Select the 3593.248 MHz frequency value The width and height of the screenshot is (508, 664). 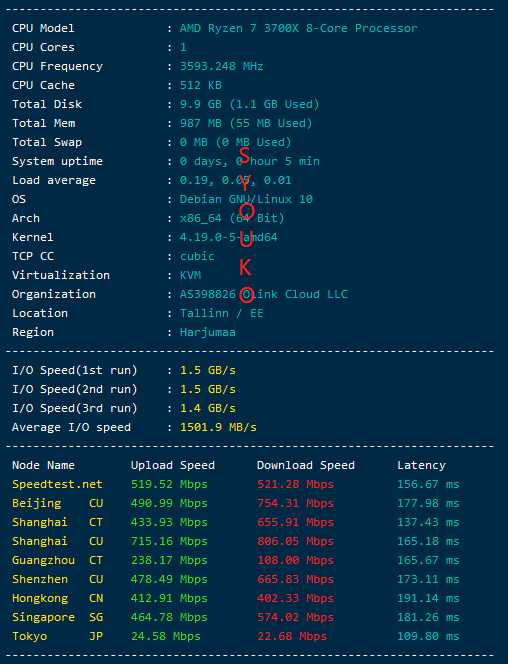point(221,66)
